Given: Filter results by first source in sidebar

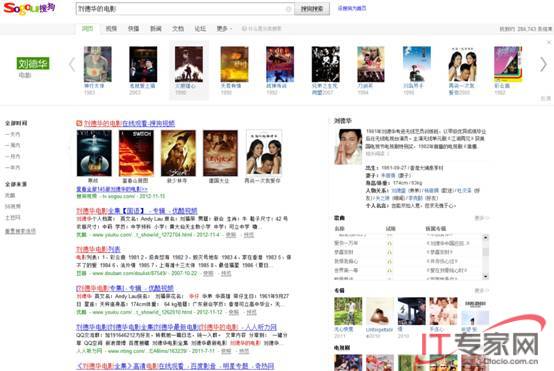Looking at the screenshot, I should coord(10,195).
